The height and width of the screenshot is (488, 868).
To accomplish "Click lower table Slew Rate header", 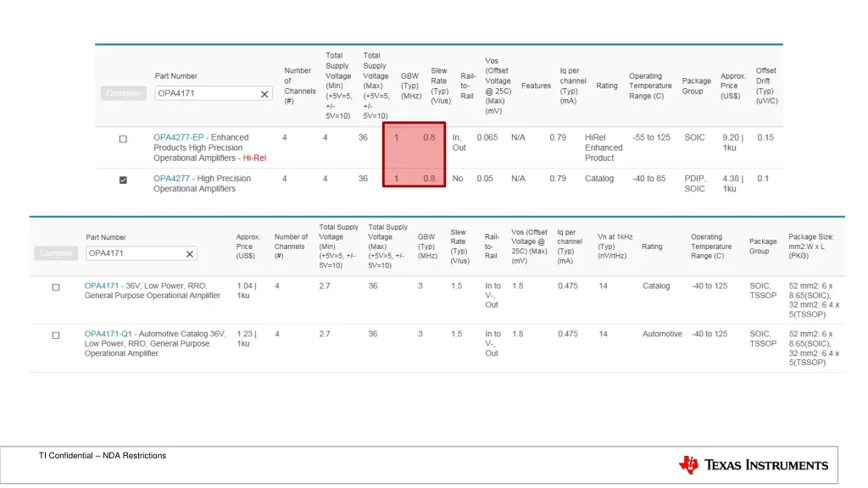I will point(459,247).
